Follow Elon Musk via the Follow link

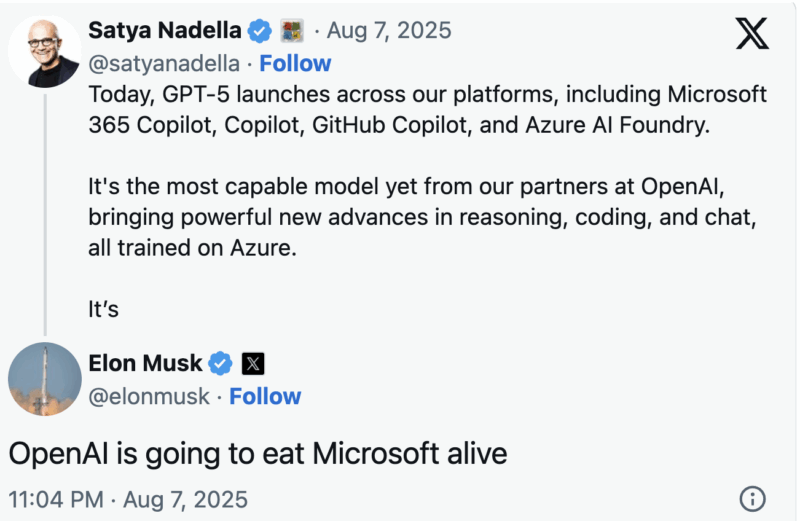coord(265,396)
